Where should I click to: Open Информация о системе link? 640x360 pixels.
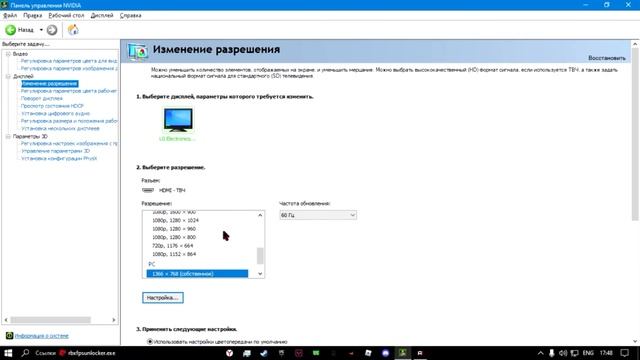click(42, 336)
